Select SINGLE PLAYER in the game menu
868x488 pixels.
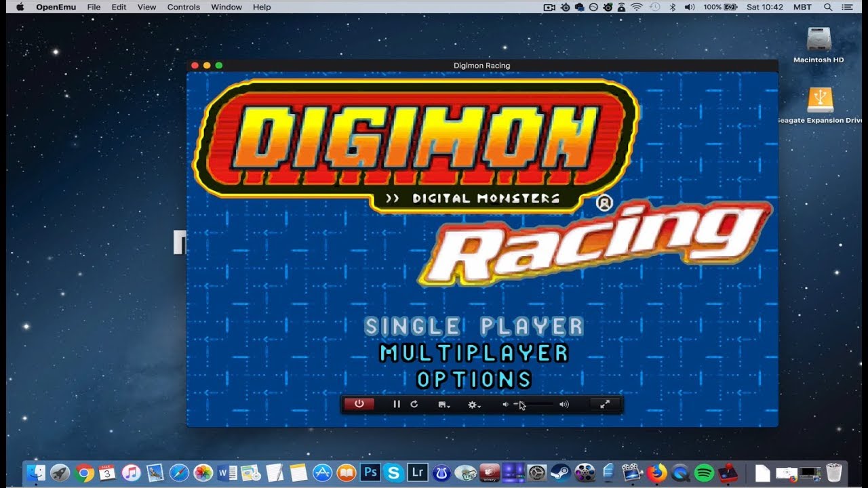474,327
